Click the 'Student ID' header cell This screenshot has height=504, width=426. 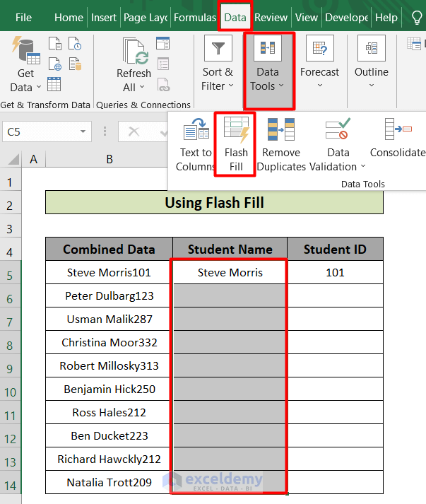point(335,249)
